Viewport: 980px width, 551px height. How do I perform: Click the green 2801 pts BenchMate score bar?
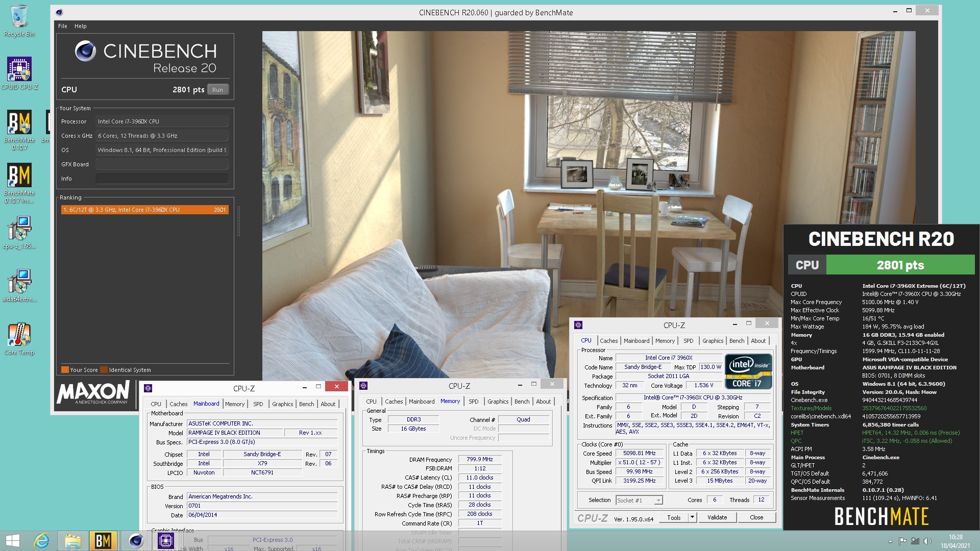tap(900, 265)
